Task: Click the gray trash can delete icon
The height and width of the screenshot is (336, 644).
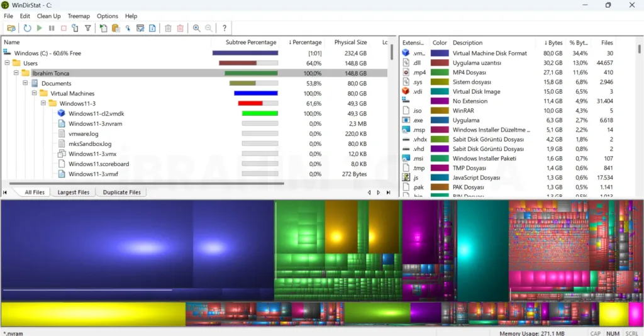Action: [x=168, y=28]
